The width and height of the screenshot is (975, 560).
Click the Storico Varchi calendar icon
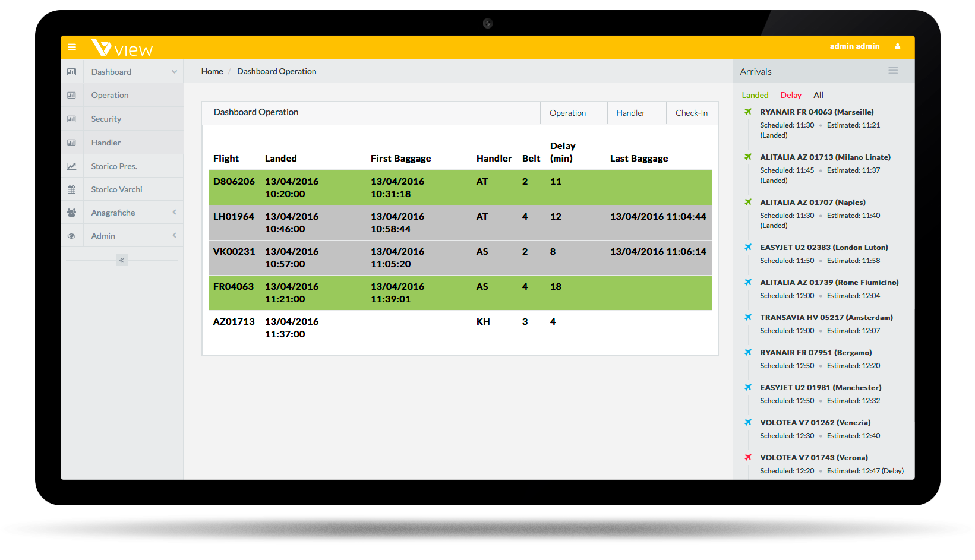pyautogui.click(x=71, y=189)
